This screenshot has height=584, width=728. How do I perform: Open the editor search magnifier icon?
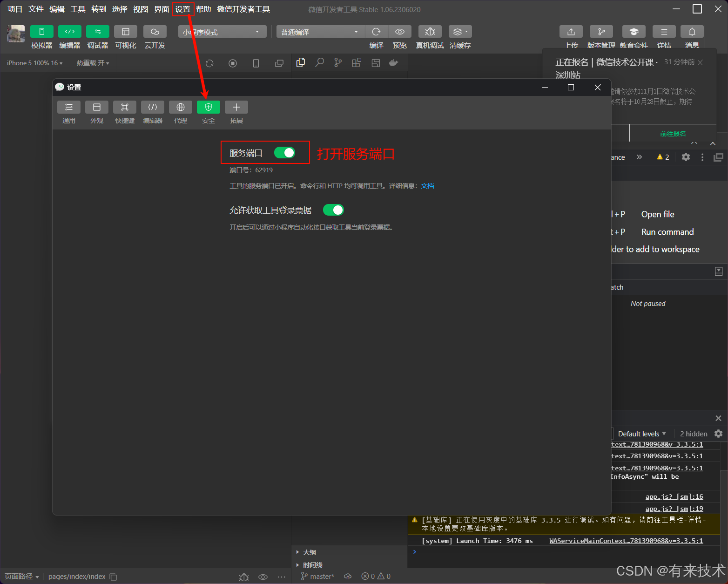coord(319,62)
